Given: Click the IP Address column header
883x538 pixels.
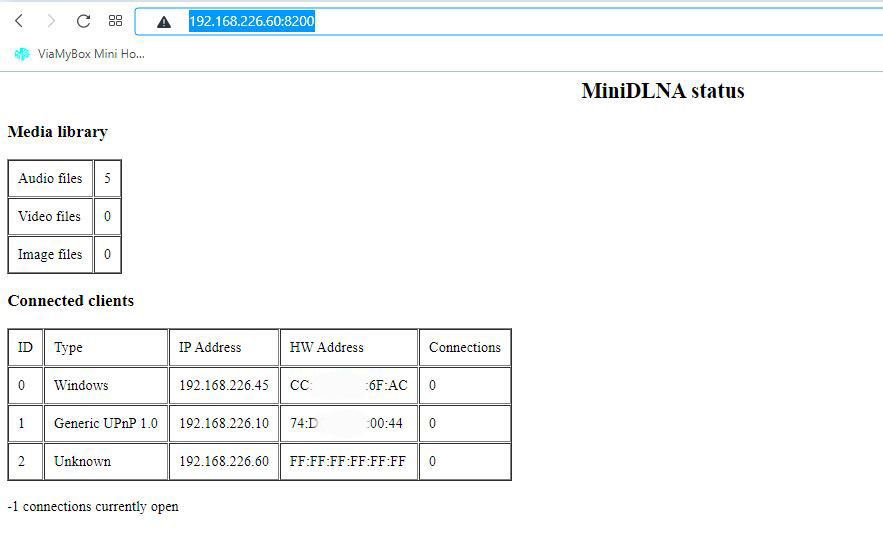Looking at the screenshot, I should (224, 348).
